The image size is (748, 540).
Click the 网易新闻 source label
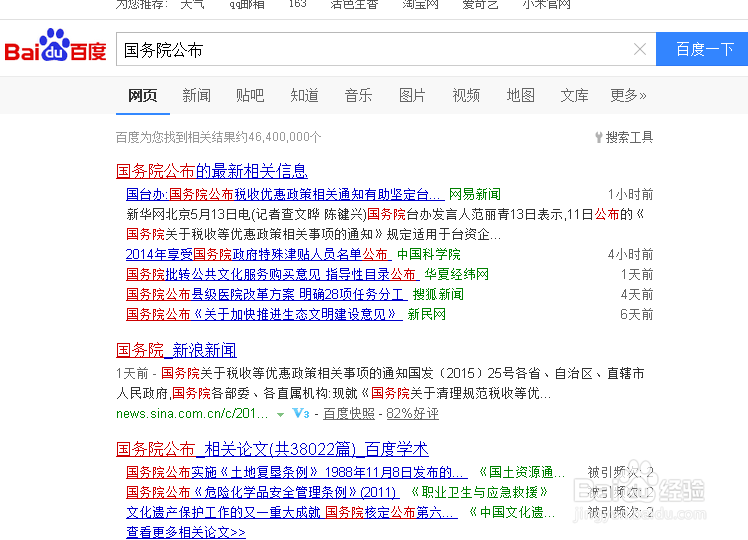point(475,194)
